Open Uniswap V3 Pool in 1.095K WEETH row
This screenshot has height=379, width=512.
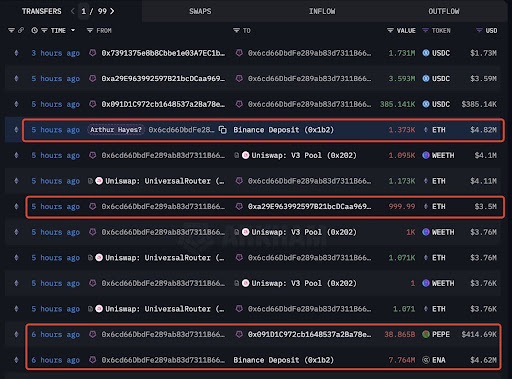[304, 156]
